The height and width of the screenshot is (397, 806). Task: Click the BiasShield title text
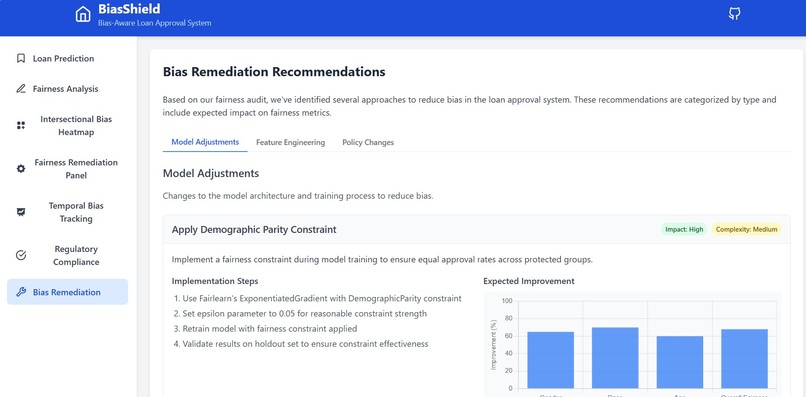(x=129, y=9)
